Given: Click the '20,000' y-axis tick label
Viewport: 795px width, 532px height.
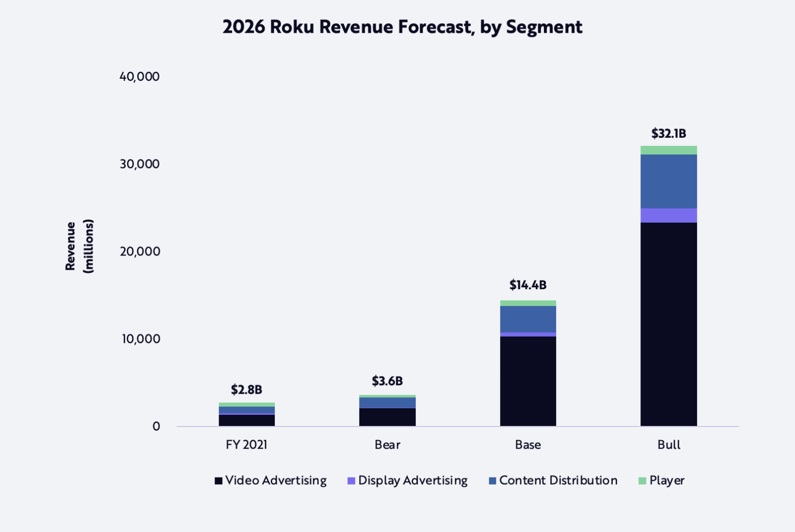Looking at the screenshot, I should click(139, 251).
